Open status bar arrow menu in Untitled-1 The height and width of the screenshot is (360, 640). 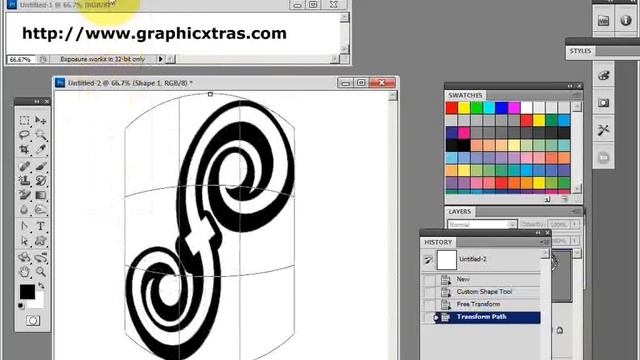pyautogui.click(x=160, y=59)
